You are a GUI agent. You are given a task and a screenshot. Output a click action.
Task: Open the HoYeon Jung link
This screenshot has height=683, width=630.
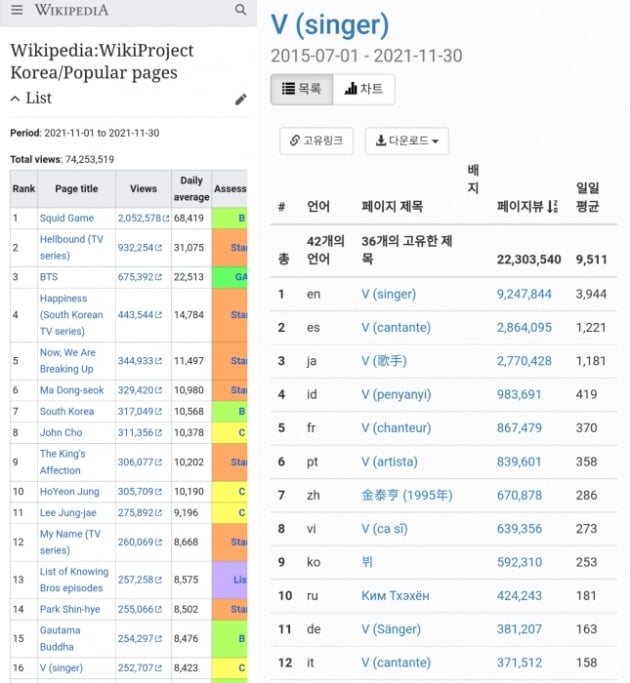tap(70, 491)
